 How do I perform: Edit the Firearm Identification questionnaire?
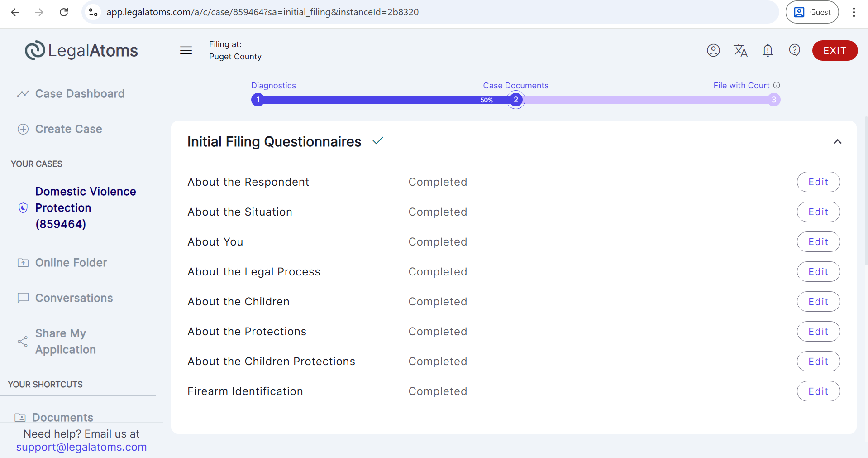pos(818,391)
